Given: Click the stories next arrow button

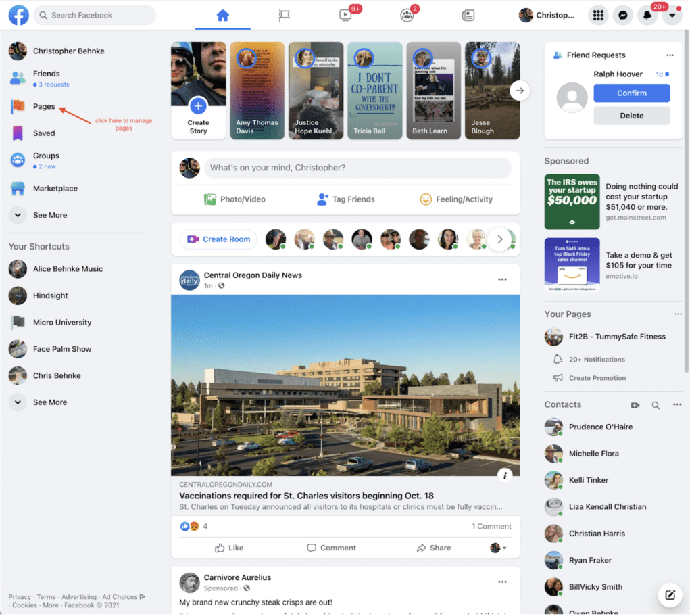Looking at the screenshot, I should [x=520, y=91].
